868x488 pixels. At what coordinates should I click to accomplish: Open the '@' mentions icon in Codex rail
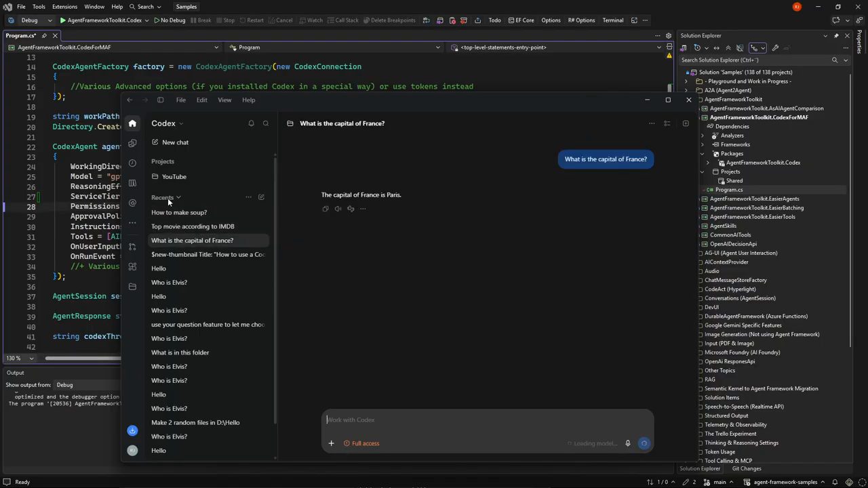click(x=132, y=203)
